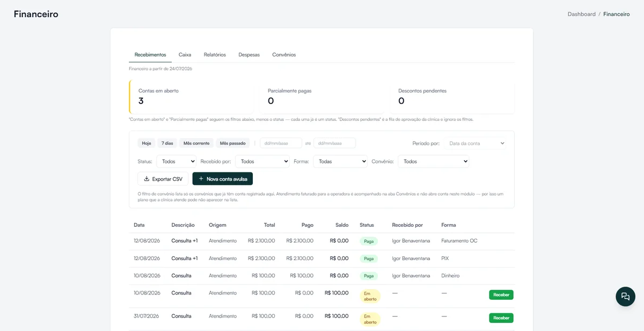Select the Mês passado filter

pos(233,143)
